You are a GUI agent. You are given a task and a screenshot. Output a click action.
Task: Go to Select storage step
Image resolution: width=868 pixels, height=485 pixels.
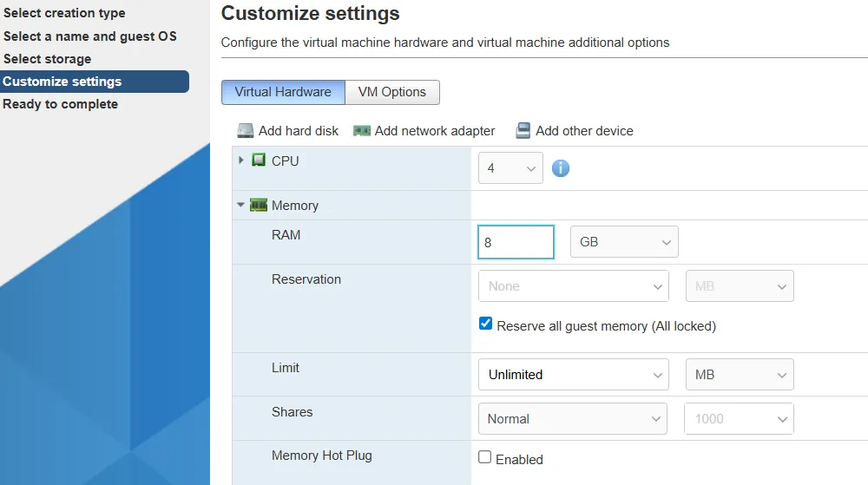click(x=47, y=59)
